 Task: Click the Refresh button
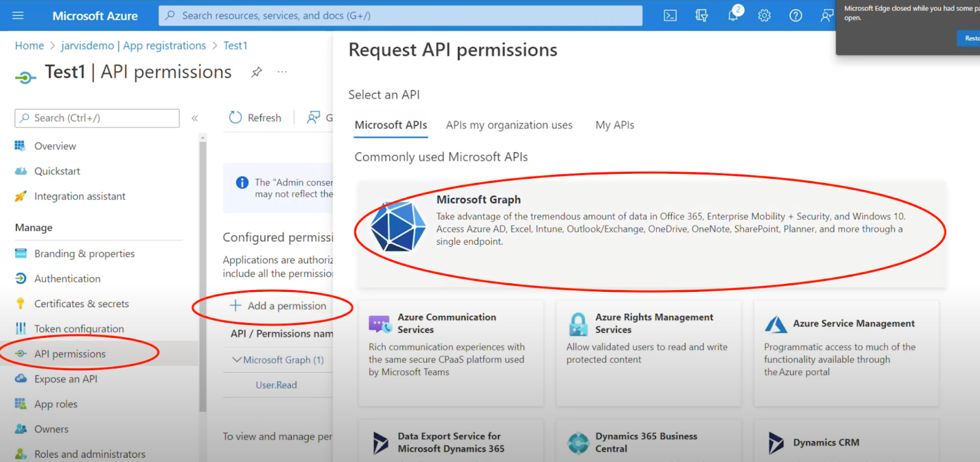(x=255, y=117)
